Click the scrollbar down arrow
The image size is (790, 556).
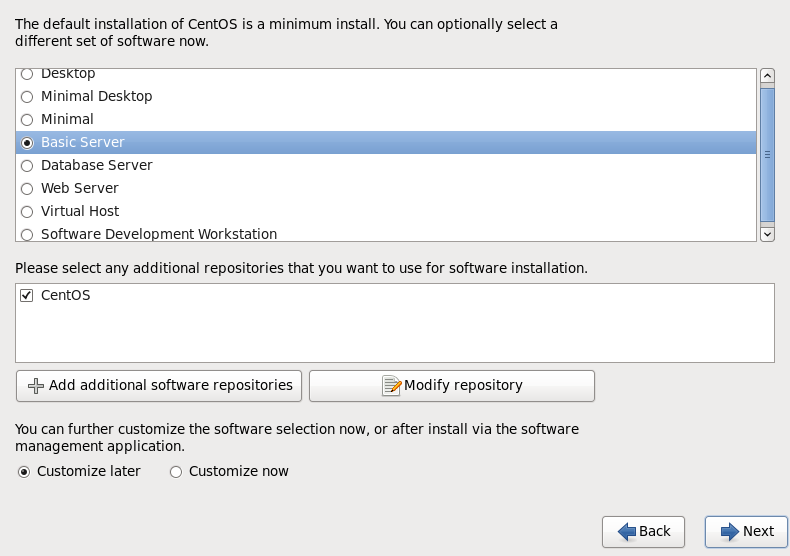pos(767,234)
